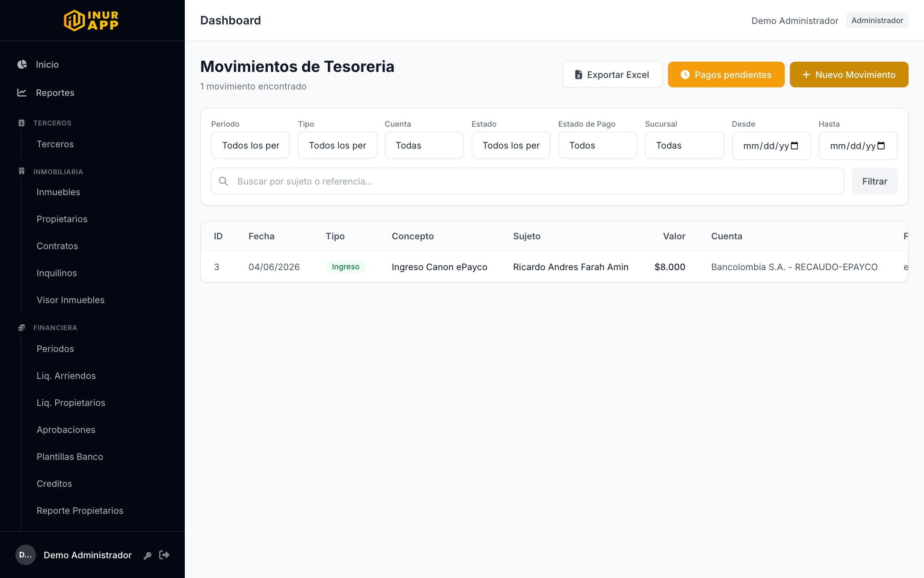The height and width of the screenshot is (578, 924).
Task: Open Liq. Arriendos
Action: [x=66, y=376]
